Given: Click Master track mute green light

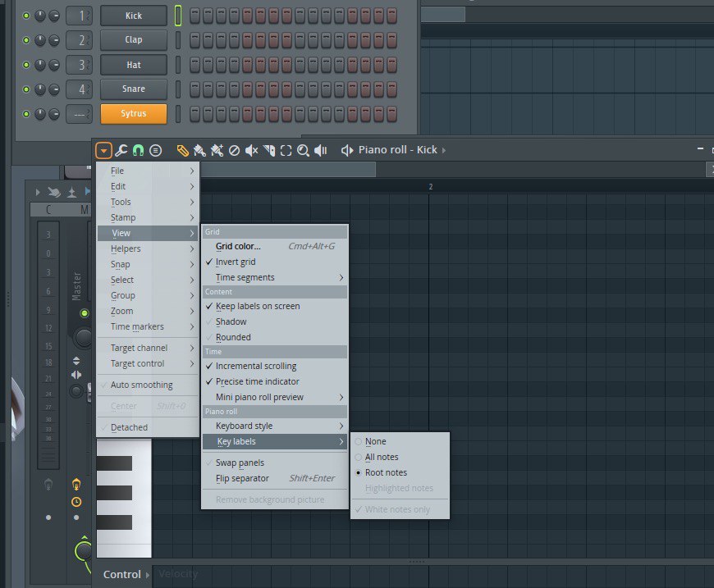Looking at the screenshot, I should coord(85,313).
